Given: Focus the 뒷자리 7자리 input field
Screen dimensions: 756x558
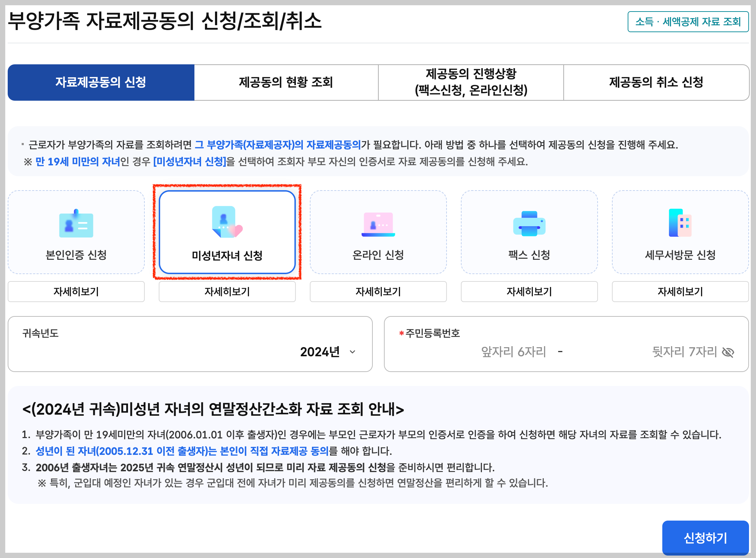Looking at the screenshot, I should click(x=684, y=352).
